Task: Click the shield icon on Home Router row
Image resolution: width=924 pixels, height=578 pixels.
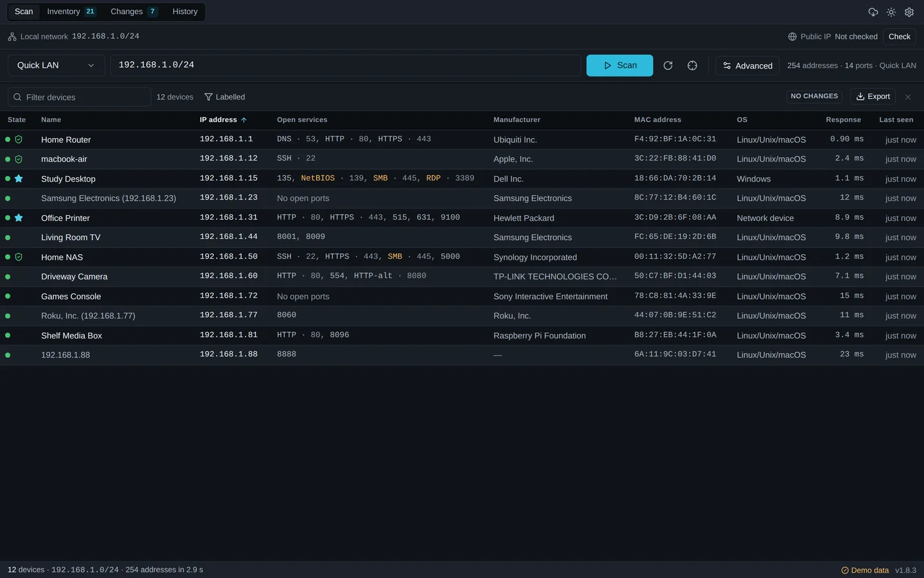Action: (19, 139)
